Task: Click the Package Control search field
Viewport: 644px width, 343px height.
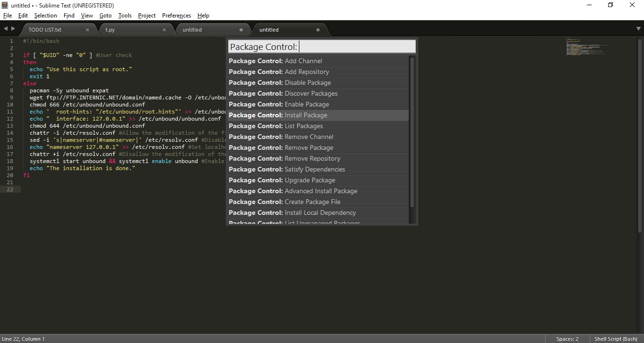Action: (x=322, y=47)
